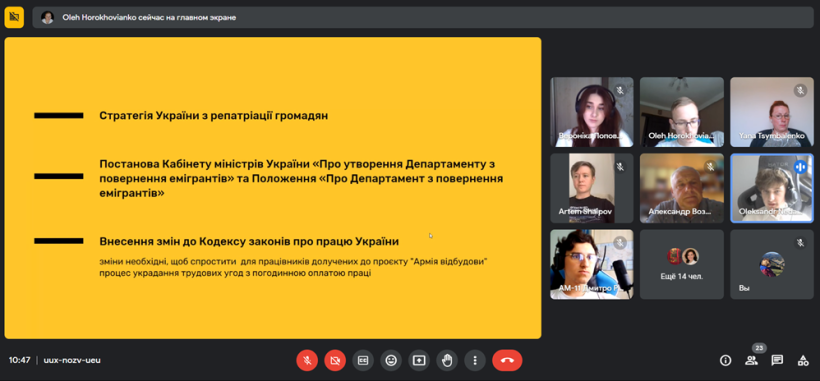Leave the call with the red hang-up button
The height and width of the screenshot is (381, 820).
coord(507,360)
